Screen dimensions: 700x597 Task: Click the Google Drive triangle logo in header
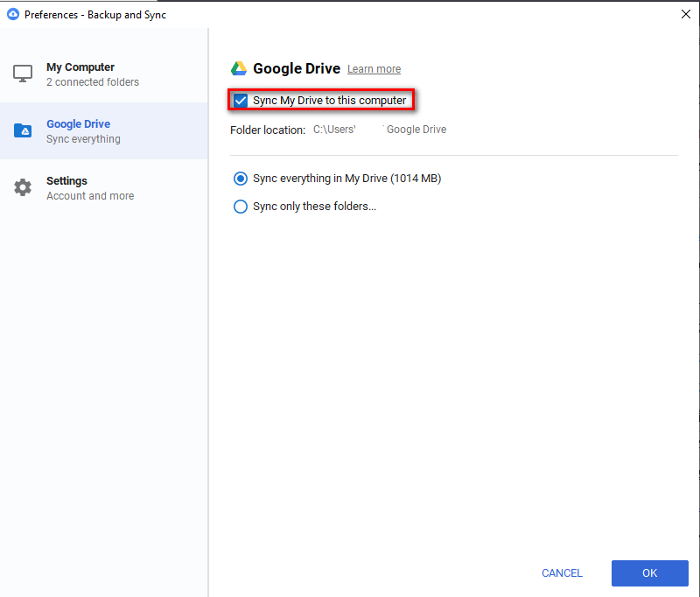point(239,68)
